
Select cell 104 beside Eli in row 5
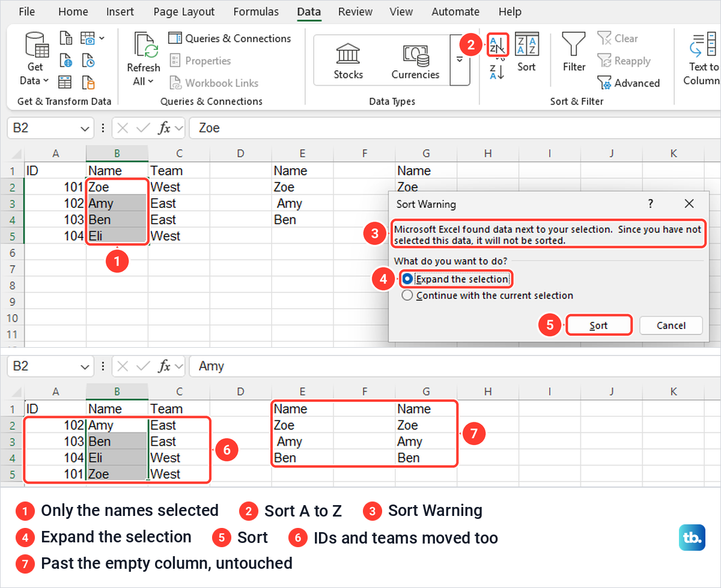point(55,236)
